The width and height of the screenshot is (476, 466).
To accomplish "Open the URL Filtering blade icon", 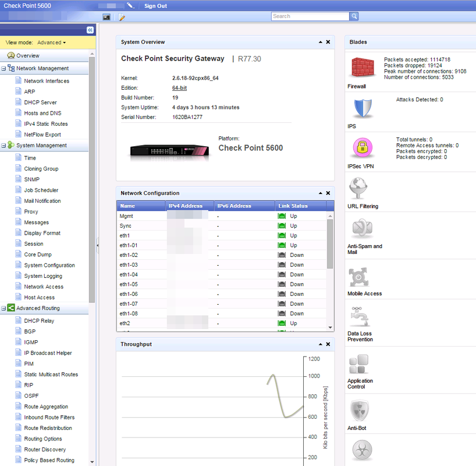I will pos(358,188).
